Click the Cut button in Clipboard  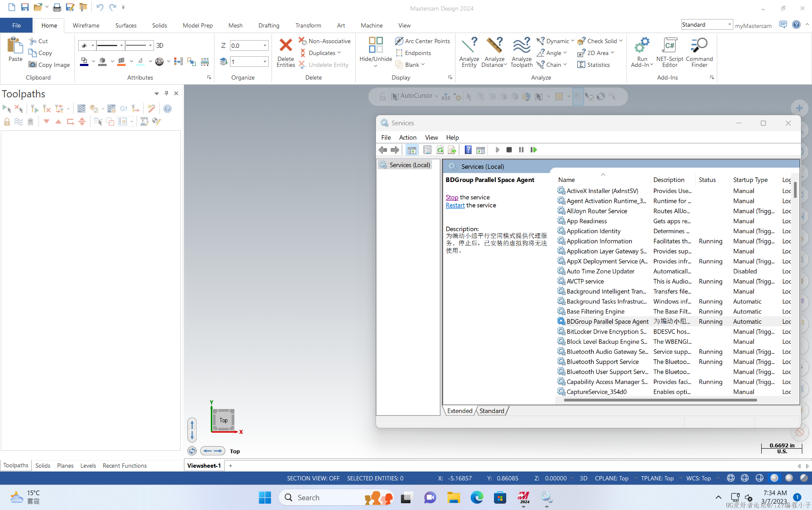38,41
